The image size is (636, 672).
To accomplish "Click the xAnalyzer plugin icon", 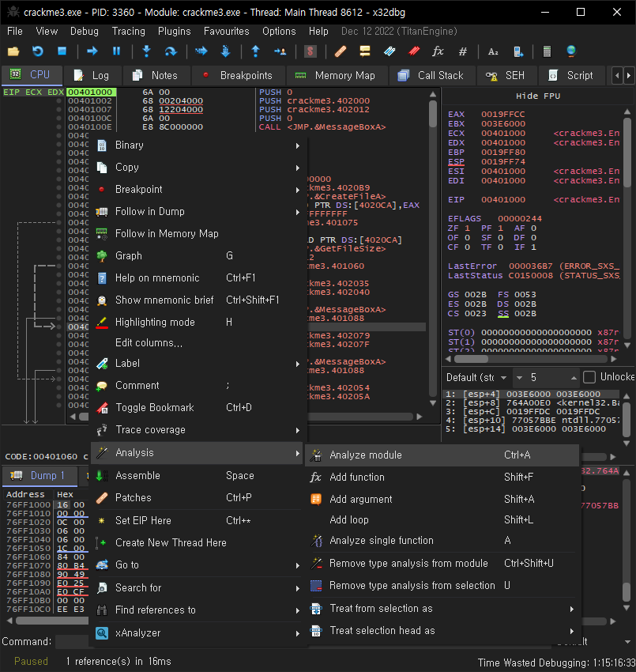I will (x=102, y=633).
